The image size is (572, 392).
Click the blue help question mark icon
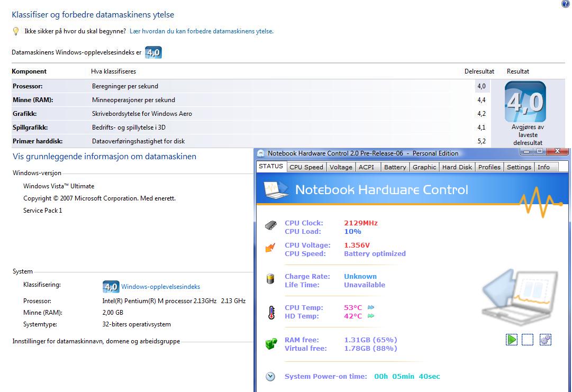click(566, 4)
